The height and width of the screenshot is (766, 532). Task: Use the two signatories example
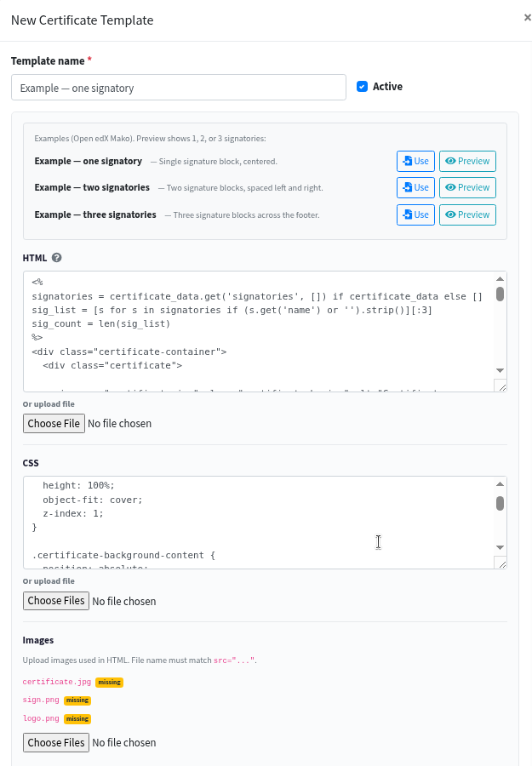(x=415, y=187)
